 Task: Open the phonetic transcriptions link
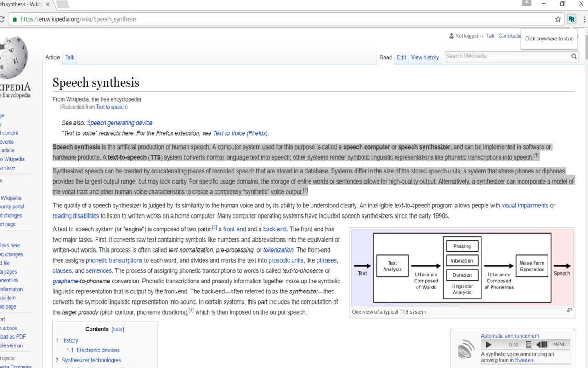[114, 260]
